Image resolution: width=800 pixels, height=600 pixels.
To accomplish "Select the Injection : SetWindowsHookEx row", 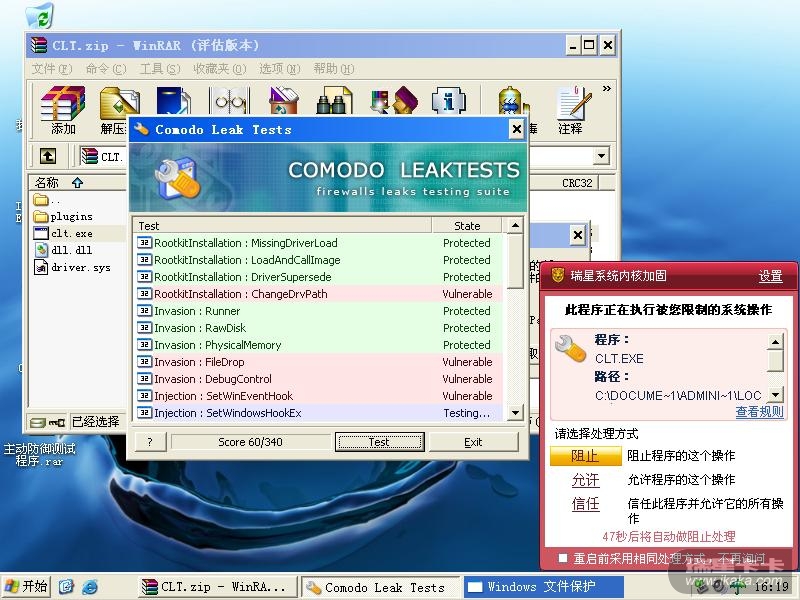I will (x=319, y=413).
